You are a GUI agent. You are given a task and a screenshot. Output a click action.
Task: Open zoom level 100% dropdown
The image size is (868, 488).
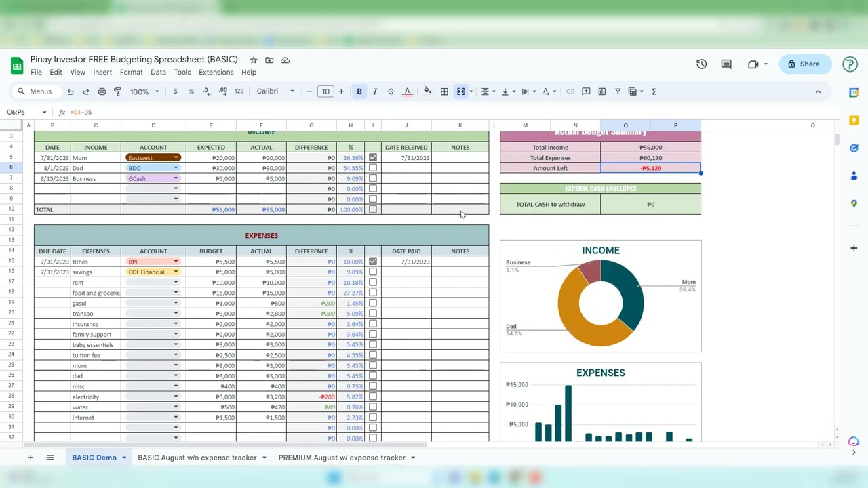click(144, 91)
